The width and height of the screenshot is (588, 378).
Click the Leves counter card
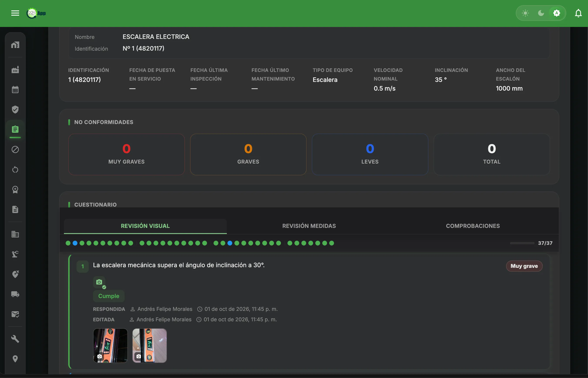click(370, 154)
